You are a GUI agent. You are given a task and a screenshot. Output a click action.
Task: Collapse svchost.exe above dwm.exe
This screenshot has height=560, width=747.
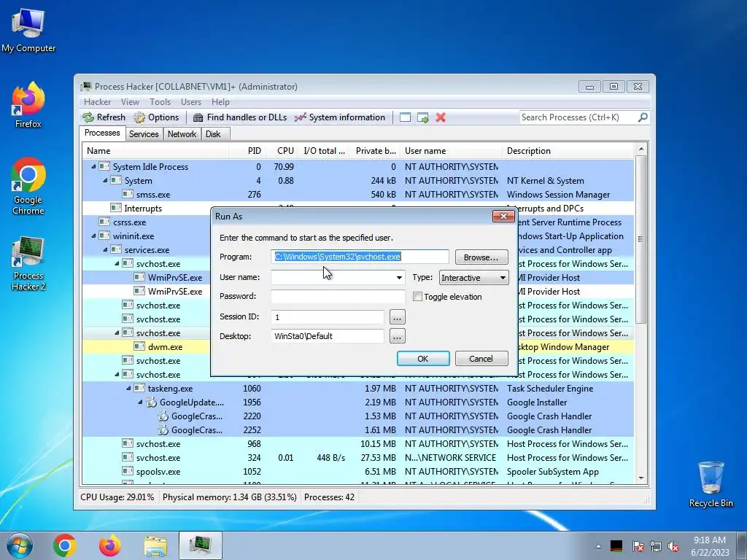[x=117, y=332]
